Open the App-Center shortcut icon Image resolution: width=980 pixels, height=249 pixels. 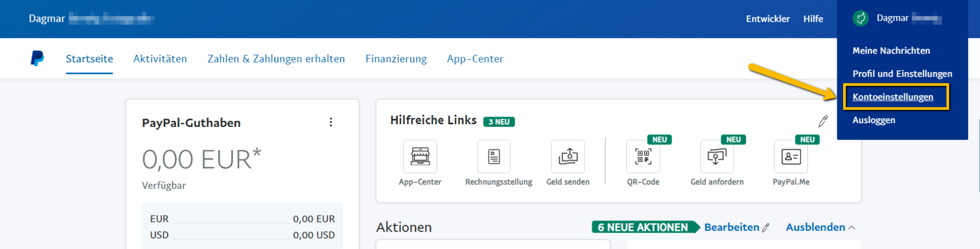point(420,157)
